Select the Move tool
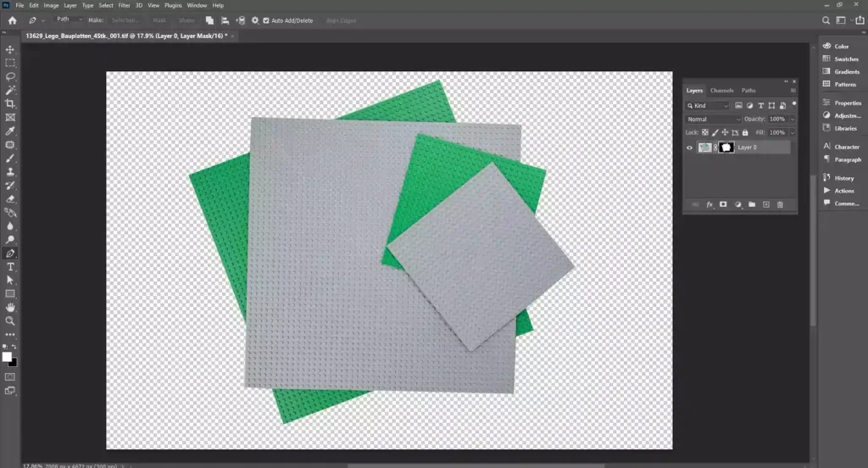868x468 pixels. coord(10,50)
